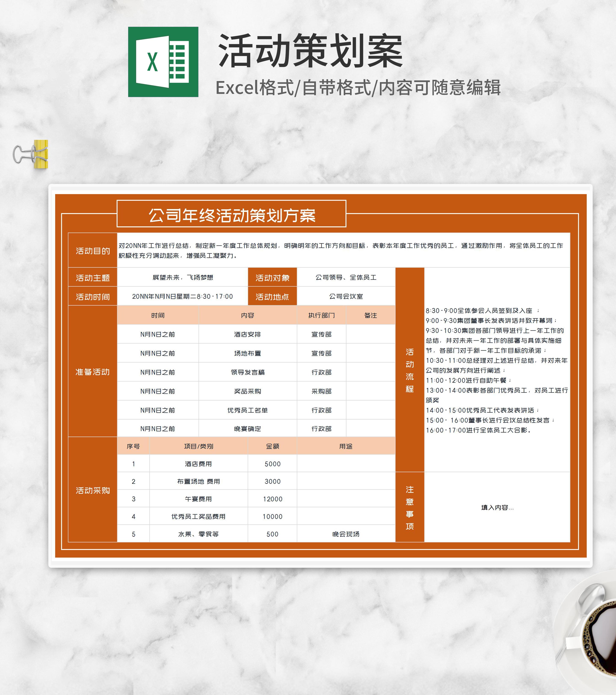Screen dimensions: 616x695
Task: Click the 公司年终活动策划方案 title banner
Action: coord(231,214)
